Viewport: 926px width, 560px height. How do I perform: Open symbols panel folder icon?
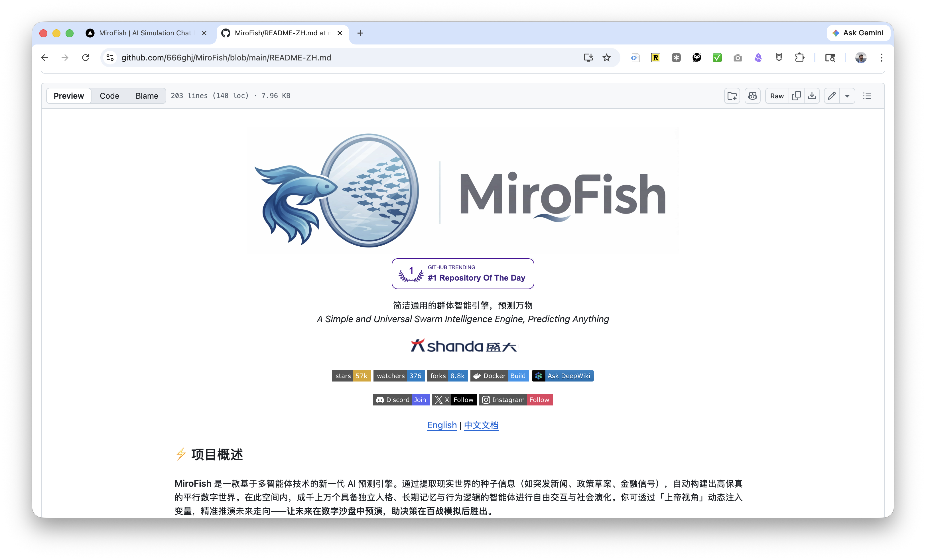coord(732,96)
